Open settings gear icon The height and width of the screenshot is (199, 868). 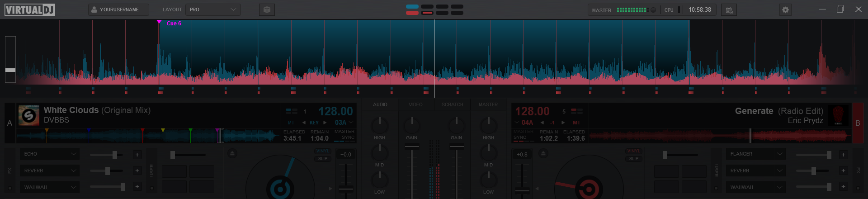[786, 9]
